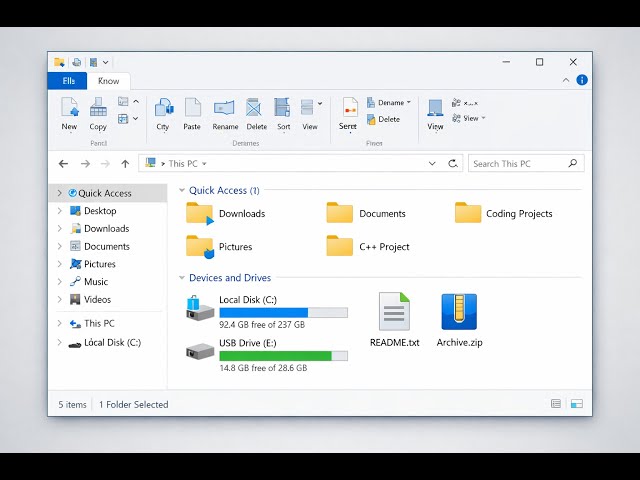Open Quick Access toolbar customize dropdown
Screen dimensions: 640x480
[105, 62]
